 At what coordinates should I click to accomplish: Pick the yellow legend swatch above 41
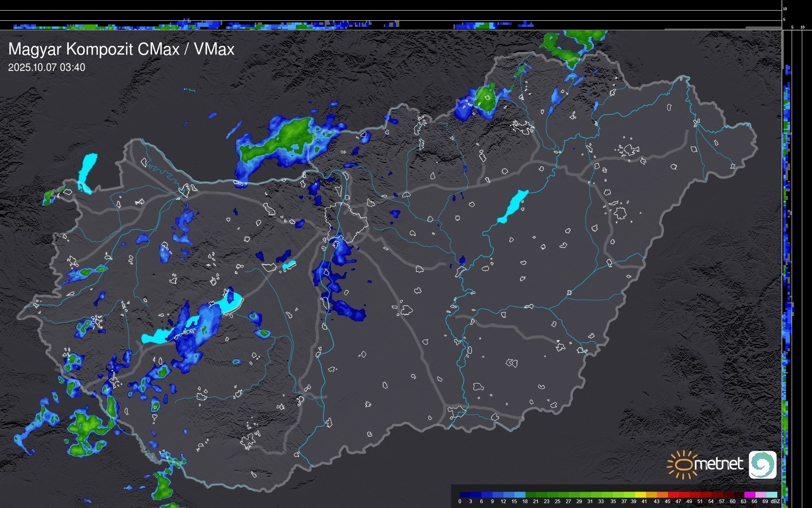click(641, 495)
